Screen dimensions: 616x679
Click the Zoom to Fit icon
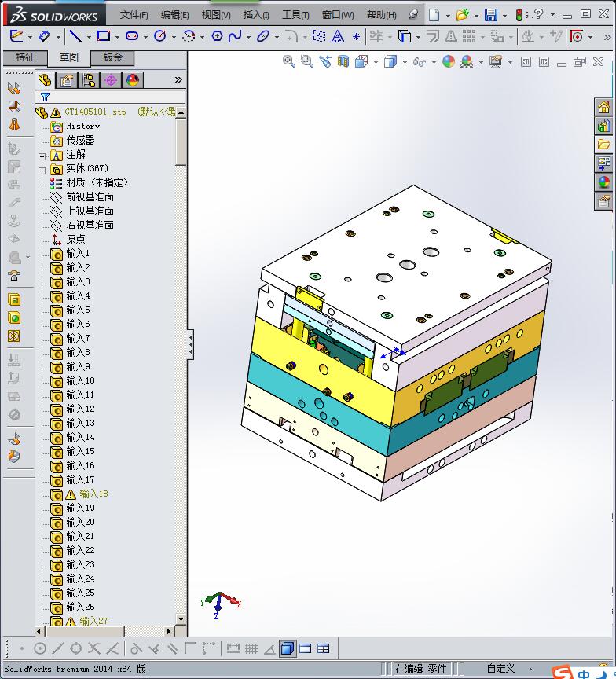tap(288, 61)
